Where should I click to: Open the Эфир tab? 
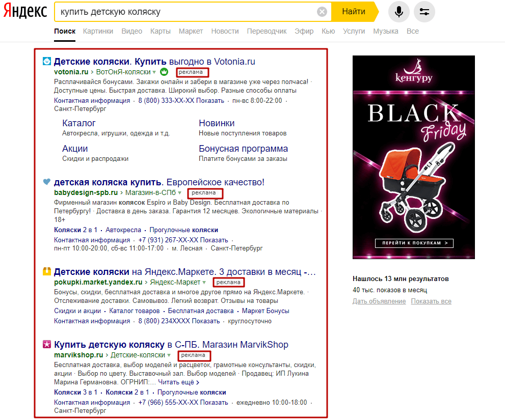pos(304,31)
